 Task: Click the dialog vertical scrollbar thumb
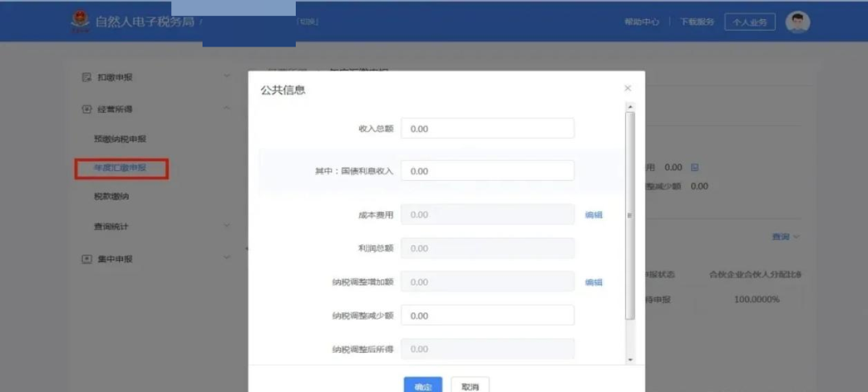coord(630,215)
